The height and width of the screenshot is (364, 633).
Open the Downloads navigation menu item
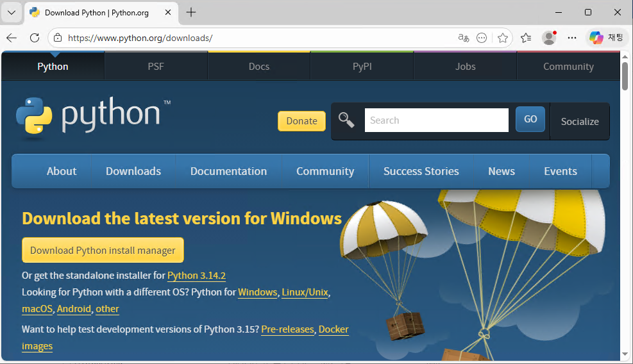pyautogui.click(x=133, y=171)
